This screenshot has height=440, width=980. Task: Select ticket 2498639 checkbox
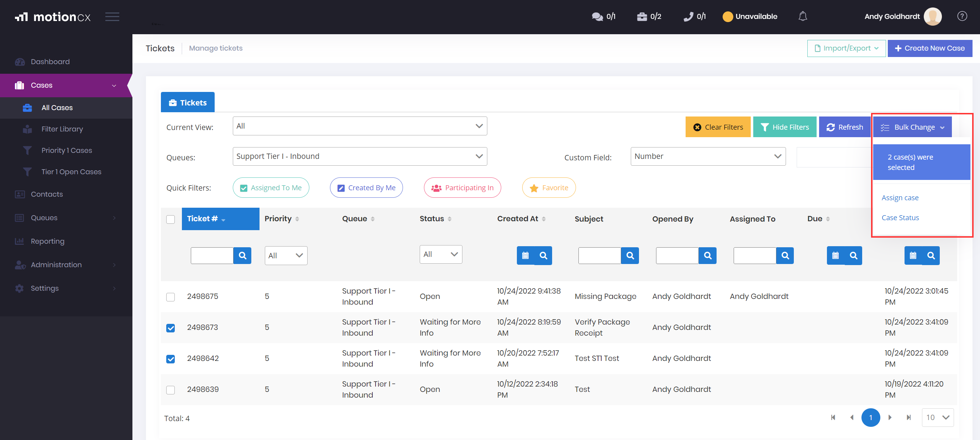pos(171,390)
